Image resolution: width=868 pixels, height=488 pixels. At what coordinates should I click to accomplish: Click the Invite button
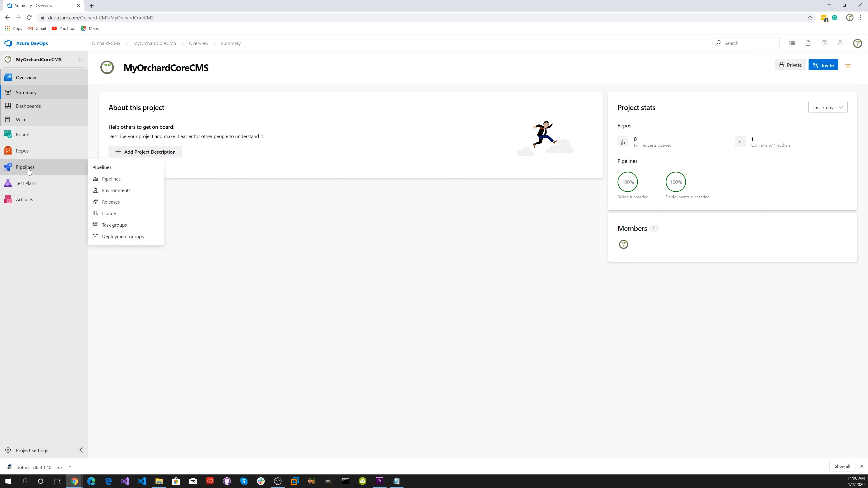[823, 65]
